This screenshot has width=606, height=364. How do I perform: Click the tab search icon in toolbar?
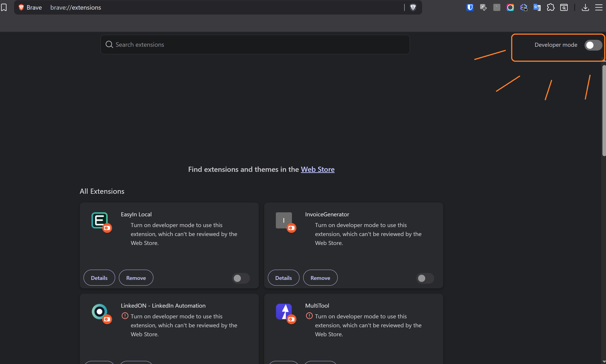click(564, 7)
